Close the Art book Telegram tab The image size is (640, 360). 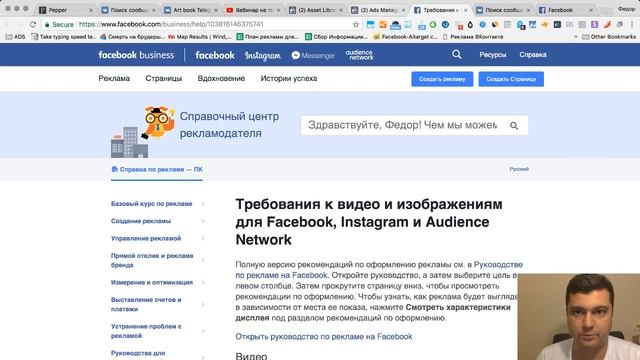(x=216, y=10)
